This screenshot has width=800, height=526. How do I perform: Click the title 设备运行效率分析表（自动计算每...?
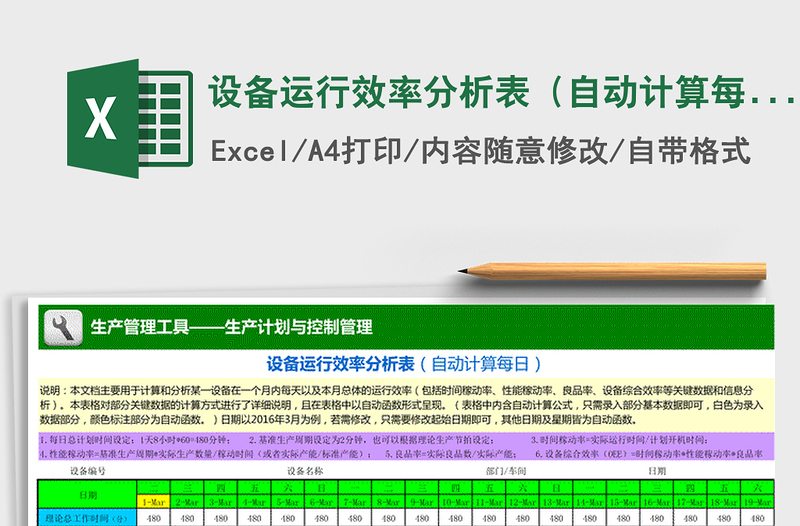[503, 92]
